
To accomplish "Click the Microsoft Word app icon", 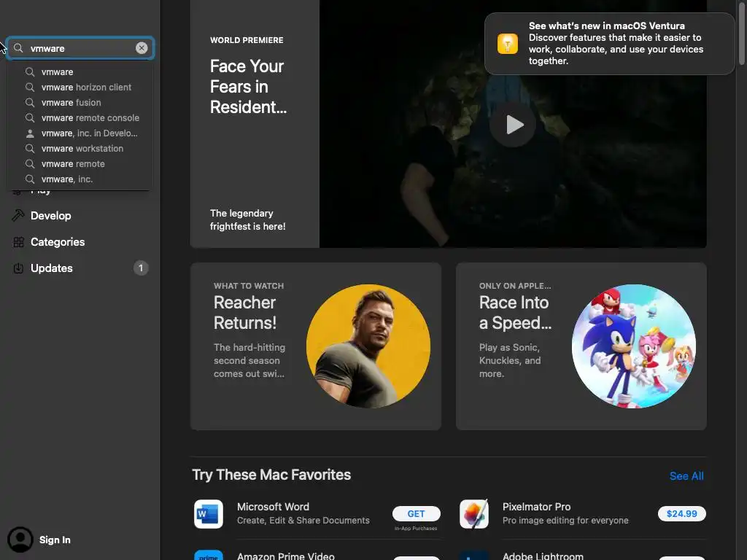I will pyautogui.click(x=209, y=514).
